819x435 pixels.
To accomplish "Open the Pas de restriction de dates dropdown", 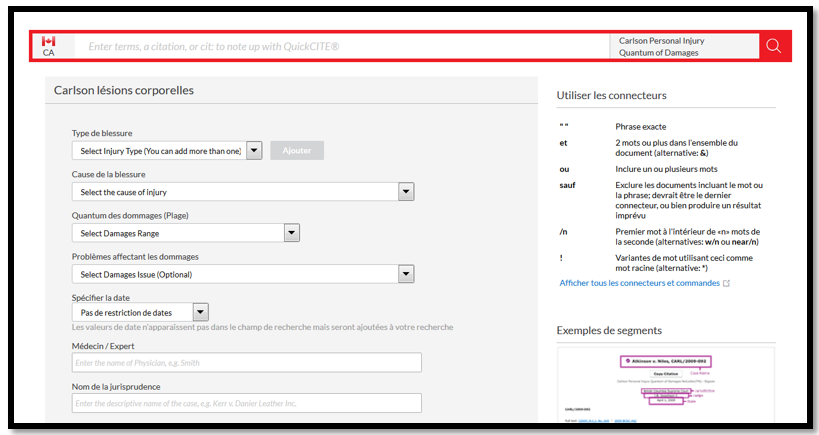I will coord(140,312).
